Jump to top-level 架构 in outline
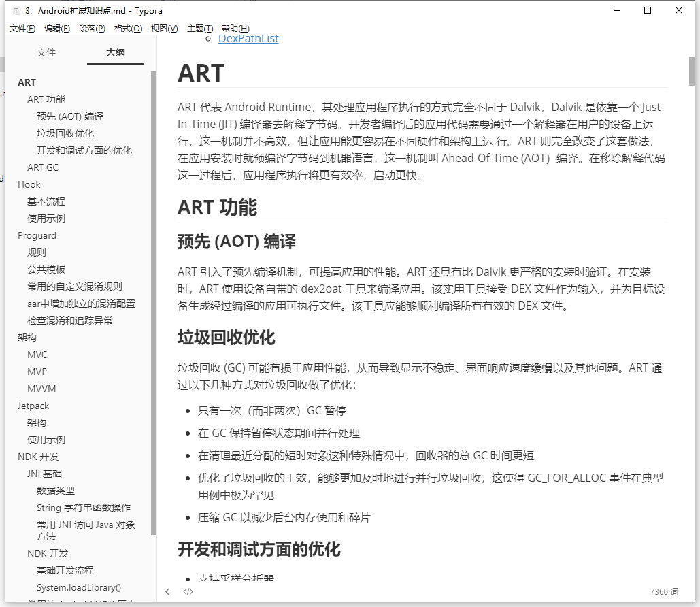Image resolution: width=700 pixels, height=607 pixels. tap(27, 338)
